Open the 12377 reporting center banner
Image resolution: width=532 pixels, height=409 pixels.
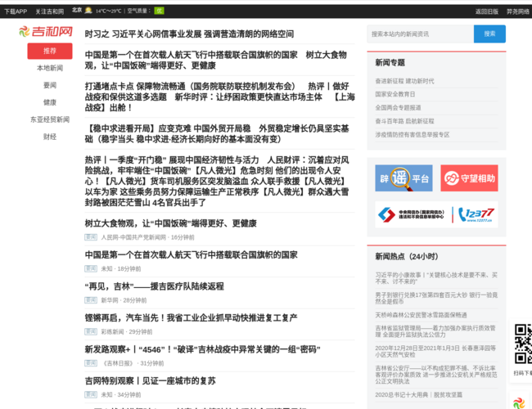437,214
